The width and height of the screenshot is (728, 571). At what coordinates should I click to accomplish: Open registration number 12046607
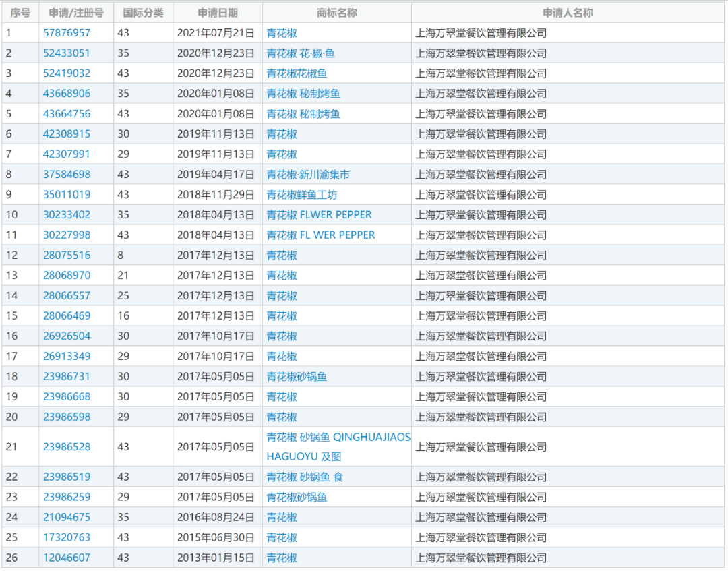coord(66,557)
